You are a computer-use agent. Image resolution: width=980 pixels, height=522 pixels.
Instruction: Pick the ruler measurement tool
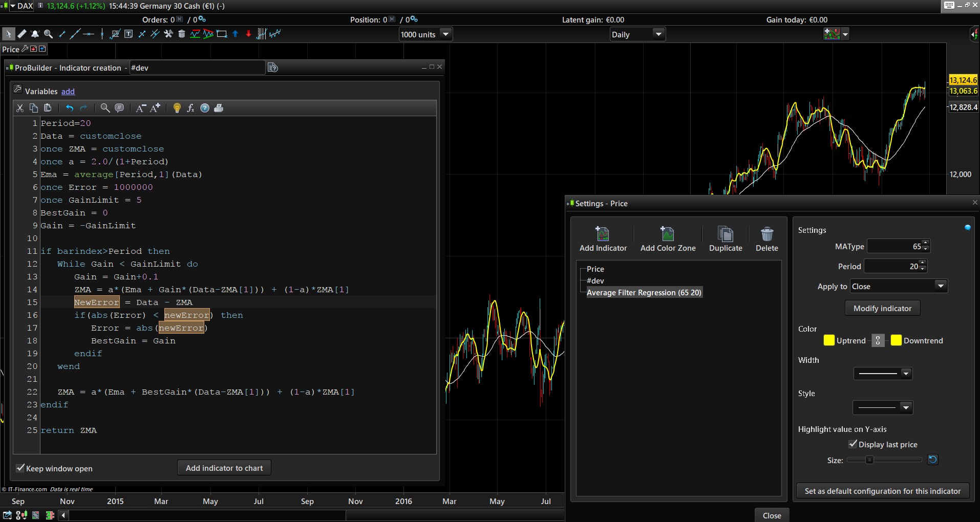22,34
